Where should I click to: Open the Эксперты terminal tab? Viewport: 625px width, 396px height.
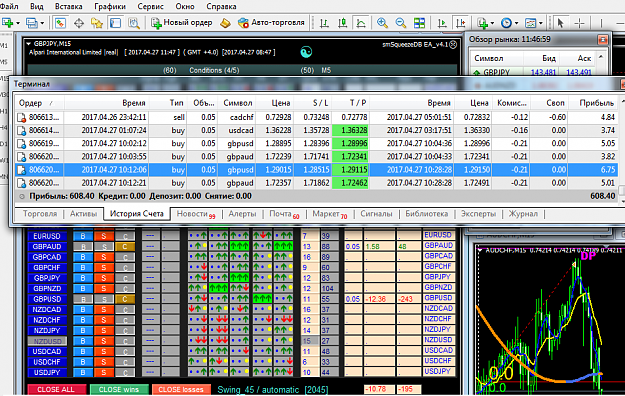click(478, 214)
